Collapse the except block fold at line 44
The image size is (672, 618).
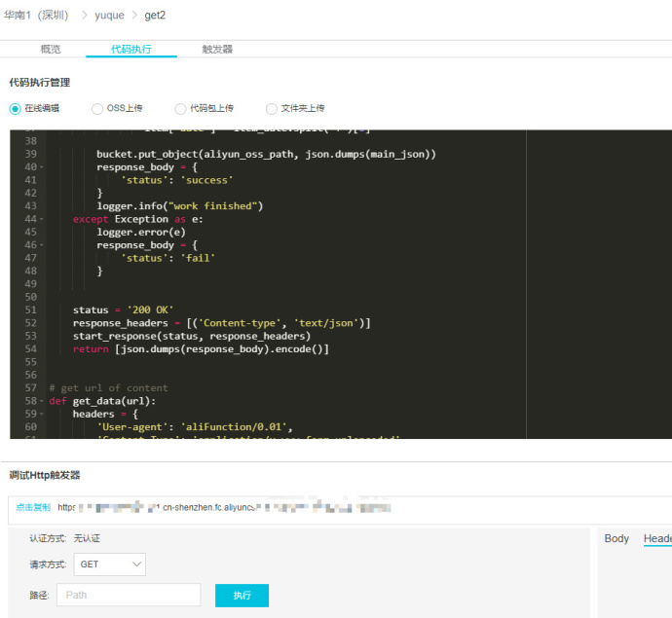coord(42,219)
